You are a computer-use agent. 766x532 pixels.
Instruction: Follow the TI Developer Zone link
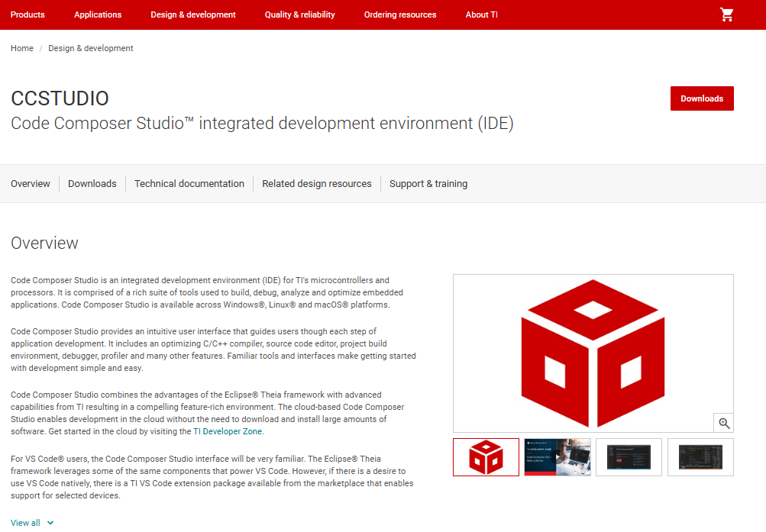click(228, 431)
